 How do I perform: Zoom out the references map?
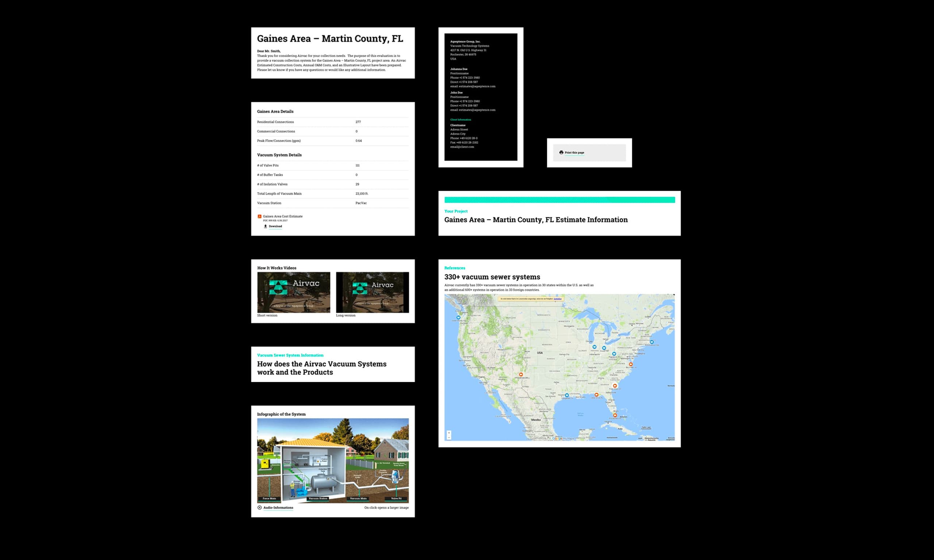pos(449,437)
